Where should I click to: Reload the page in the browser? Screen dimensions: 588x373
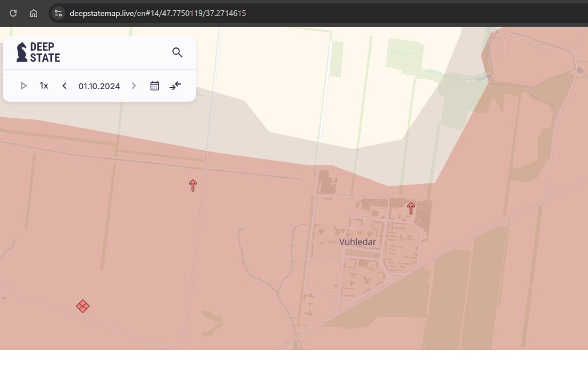pyautogui.click(x=13, y=13)
